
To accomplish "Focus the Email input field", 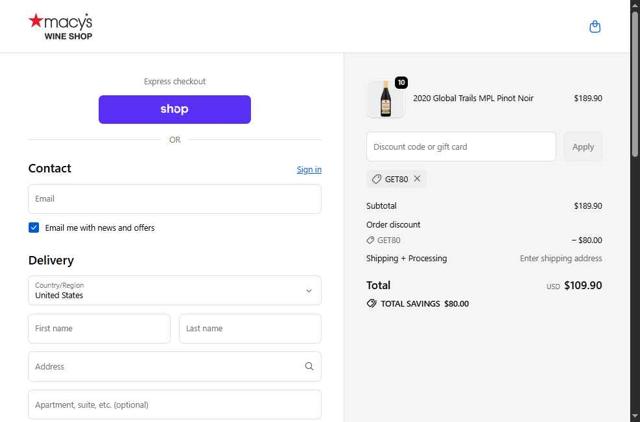I will point(175,199).
